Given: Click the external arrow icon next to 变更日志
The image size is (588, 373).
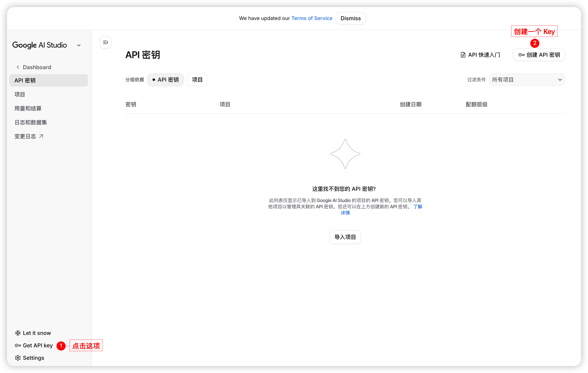Looking at the screenshot, I should (41, 136).
